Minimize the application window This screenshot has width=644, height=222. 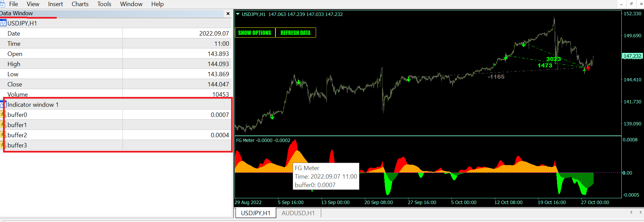(621, 4)
